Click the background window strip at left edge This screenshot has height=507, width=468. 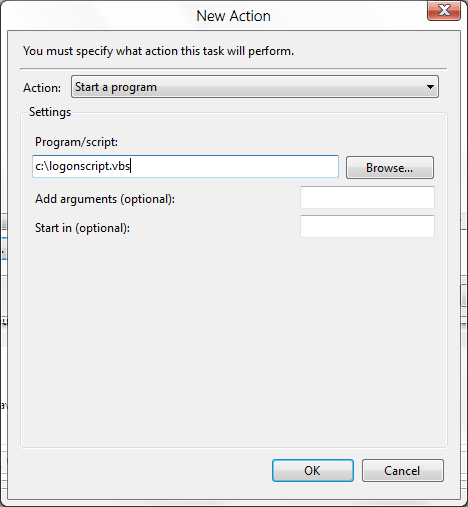(3, 300)
